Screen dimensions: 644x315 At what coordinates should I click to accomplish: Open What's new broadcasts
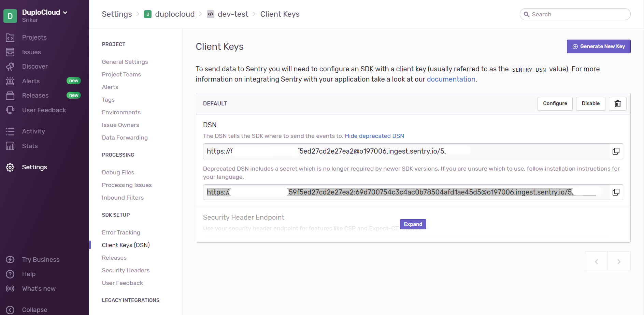click(x=39, y=289)
